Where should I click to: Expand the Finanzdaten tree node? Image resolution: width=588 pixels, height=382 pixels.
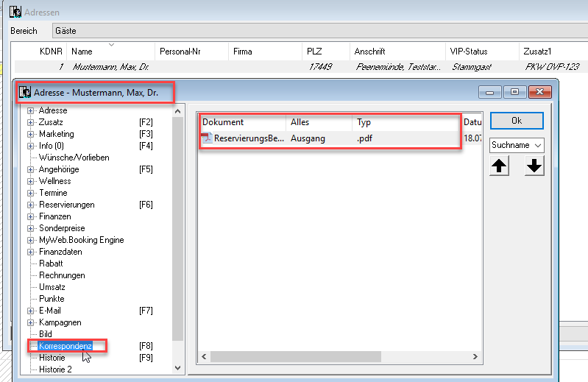30,252
